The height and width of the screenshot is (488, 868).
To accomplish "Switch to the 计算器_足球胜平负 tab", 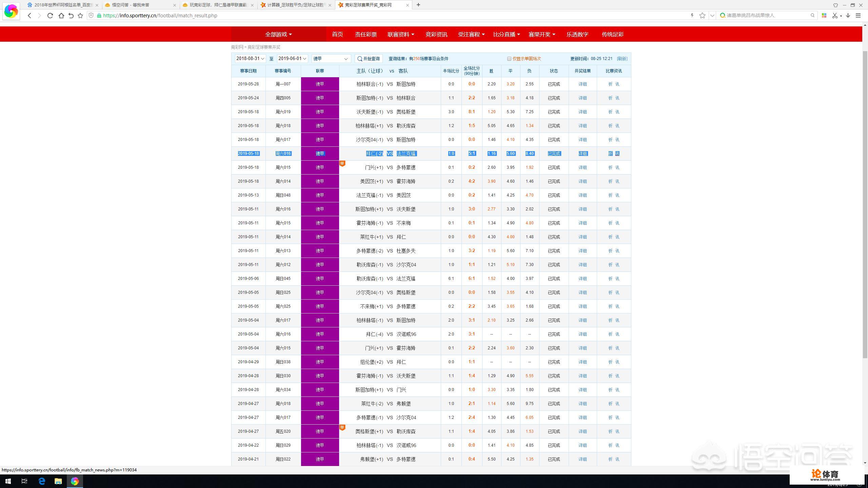I will pyautogui.click(x=296, y=5).
